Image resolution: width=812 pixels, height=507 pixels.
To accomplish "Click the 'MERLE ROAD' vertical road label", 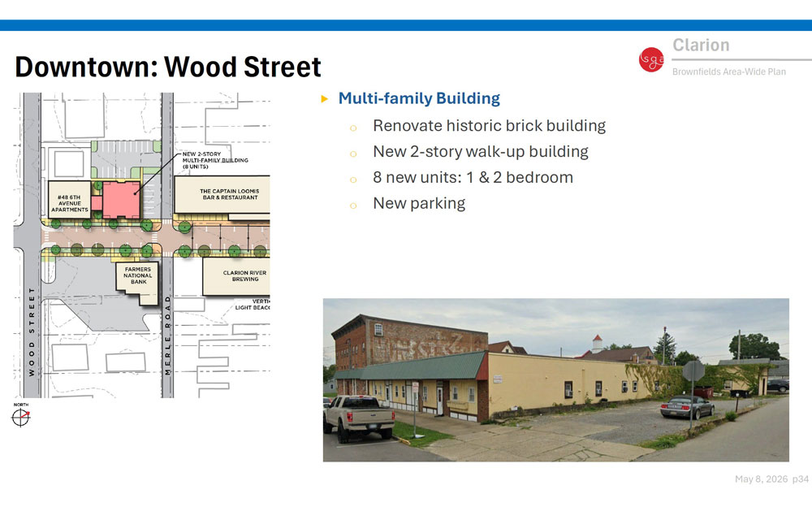I will point(167,336).
